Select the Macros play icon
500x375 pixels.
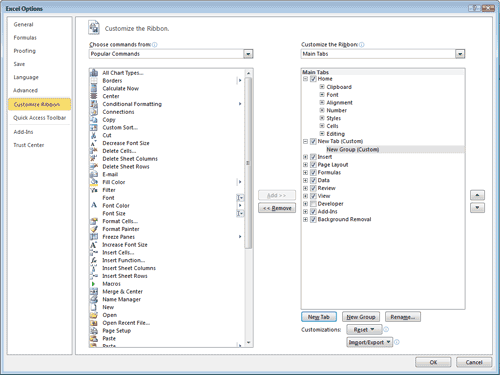click(x=94, y=284)
